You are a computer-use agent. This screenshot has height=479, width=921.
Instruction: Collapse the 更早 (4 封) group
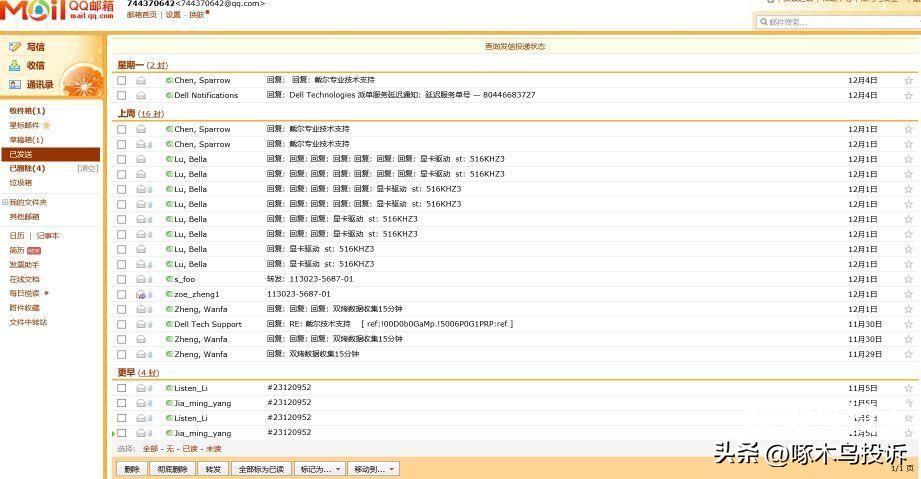click(x=138, y=373)
